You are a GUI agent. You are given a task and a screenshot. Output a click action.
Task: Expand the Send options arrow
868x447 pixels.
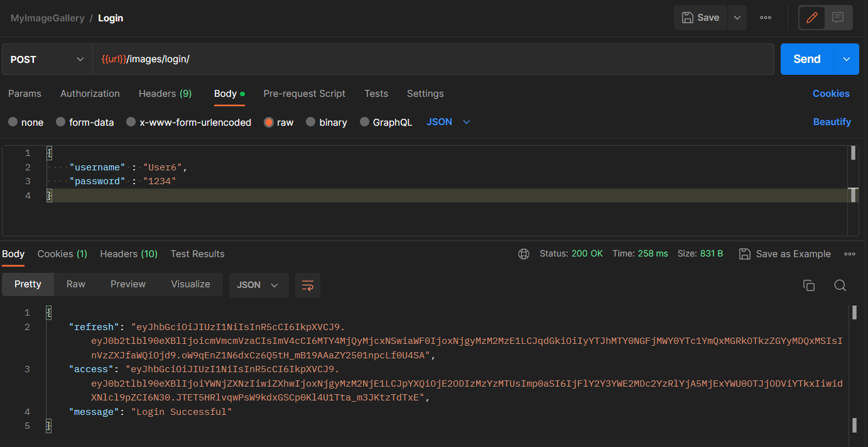coord(846,59)
